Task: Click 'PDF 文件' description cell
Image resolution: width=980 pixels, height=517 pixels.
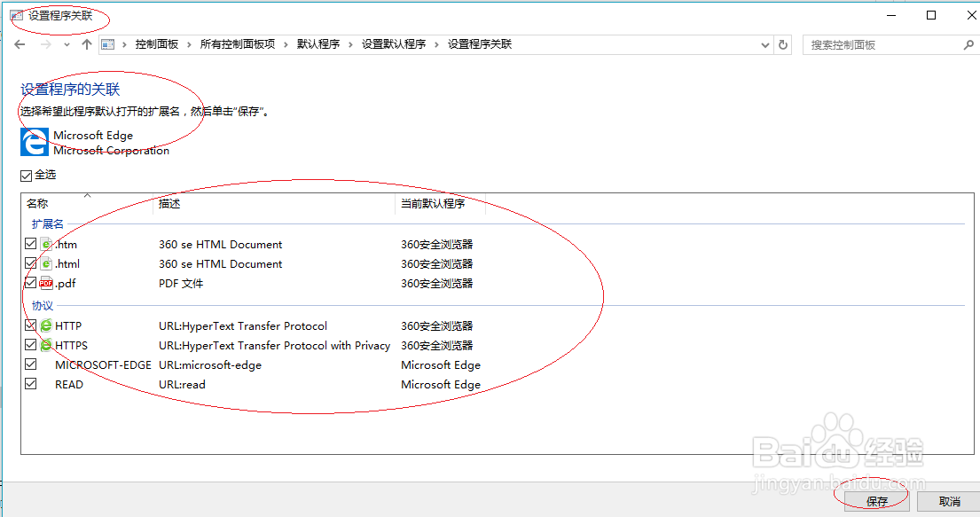Action: coord(181,284)
